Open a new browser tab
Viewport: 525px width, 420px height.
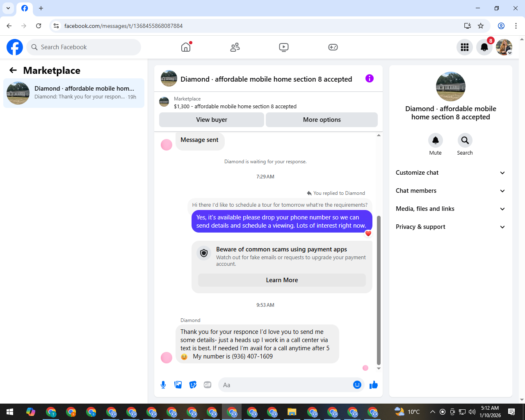[41, 8]
